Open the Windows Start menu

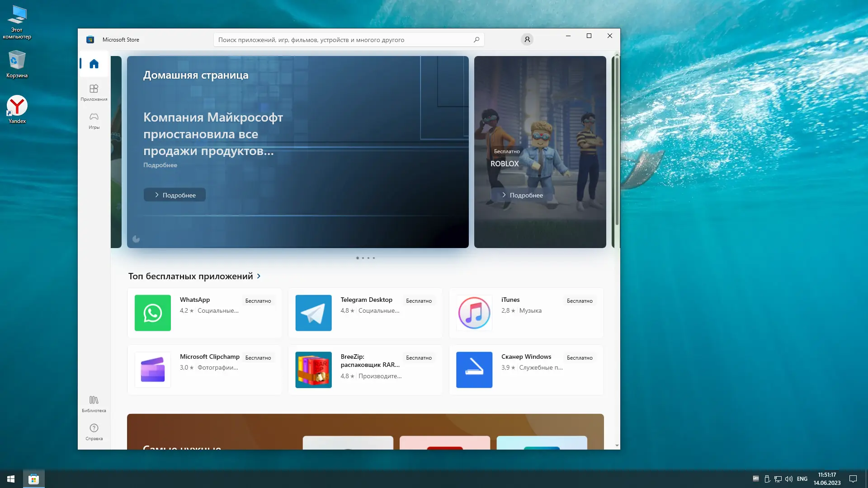[x=11, y=479]
